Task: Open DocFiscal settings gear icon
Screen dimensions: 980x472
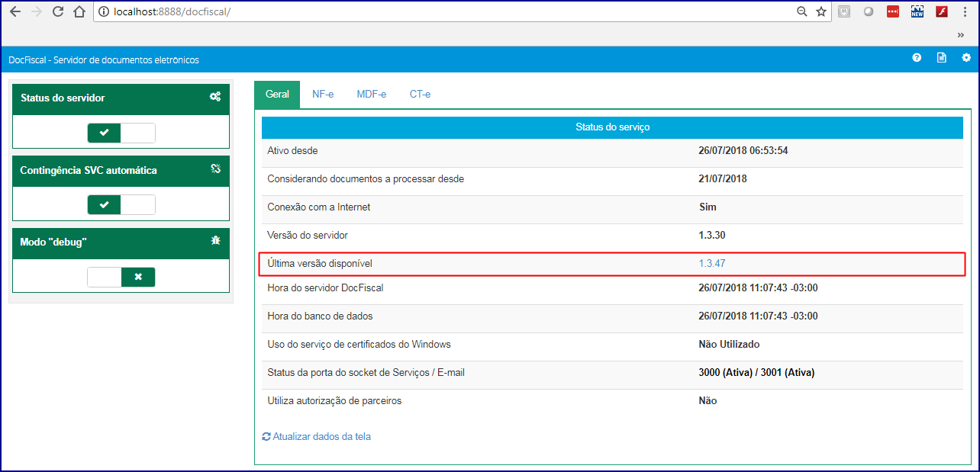Action: coord(966,58)
